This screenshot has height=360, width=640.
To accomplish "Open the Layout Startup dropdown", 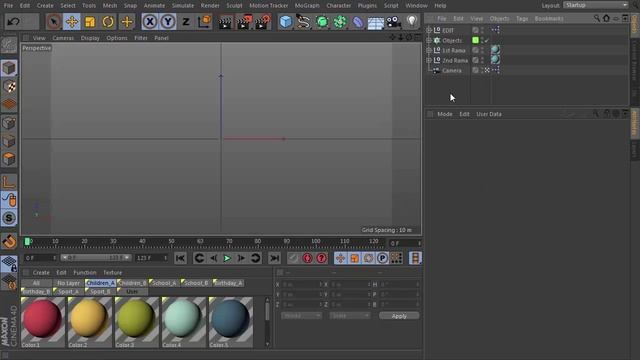I will point(596,5).
